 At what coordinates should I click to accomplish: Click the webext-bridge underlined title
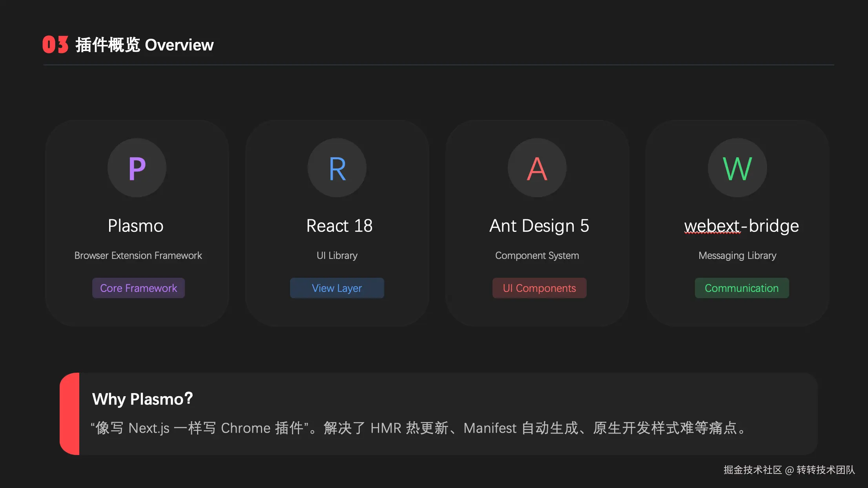coord(741,226)
